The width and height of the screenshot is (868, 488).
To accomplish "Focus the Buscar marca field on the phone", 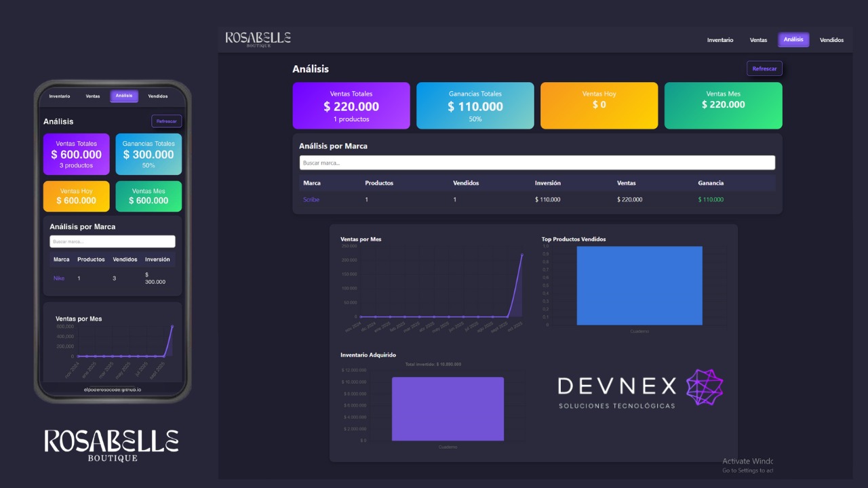I will pyautogui.click(x=113, y=241).
